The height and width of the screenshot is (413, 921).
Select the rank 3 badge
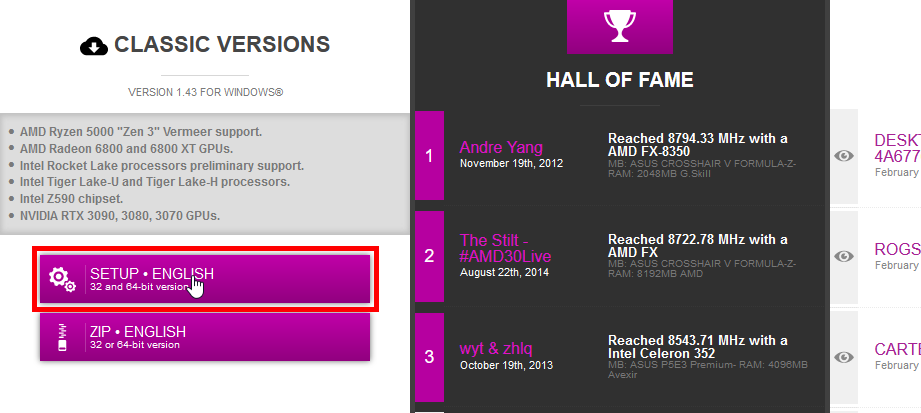[x=429, y=357]
